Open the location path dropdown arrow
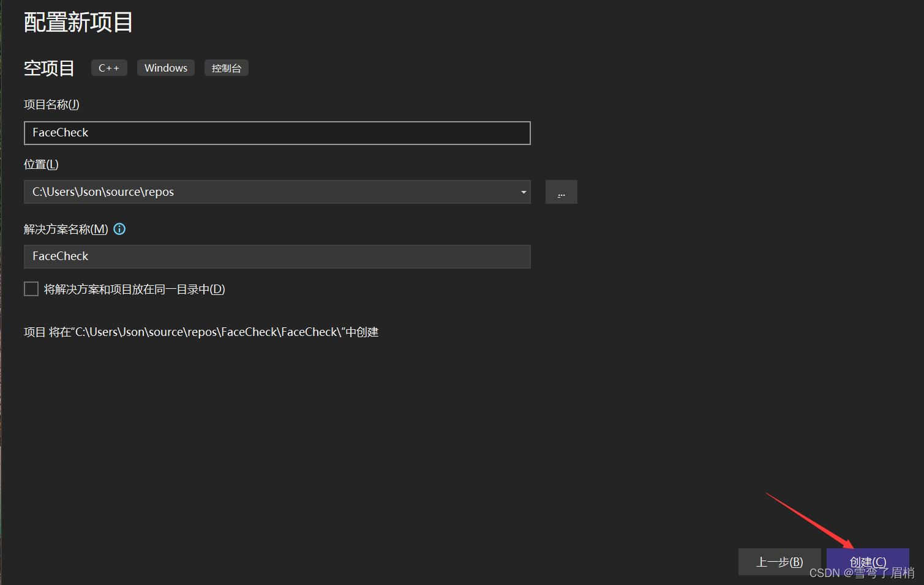This screenshot has height=585, width=924. [x=524, y=192]
